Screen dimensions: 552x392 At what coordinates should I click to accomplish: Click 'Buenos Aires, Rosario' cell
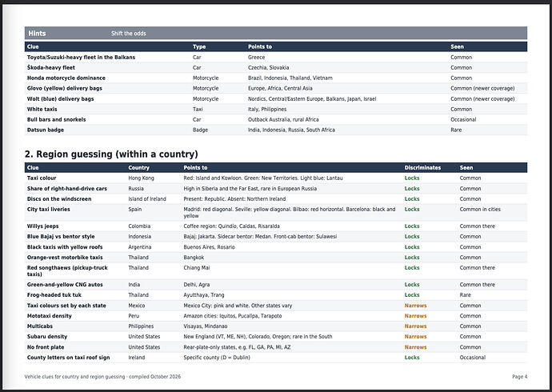click(209, 247)
